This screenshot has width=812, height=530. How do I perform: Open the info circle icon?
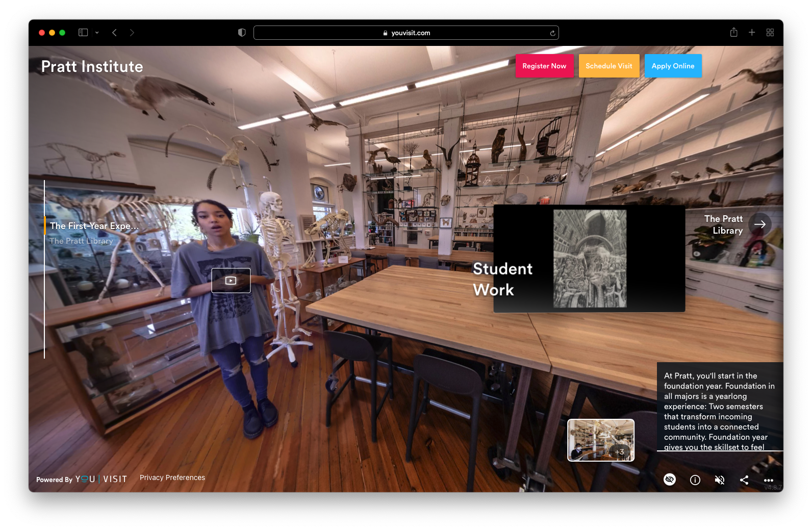(x=695, y=480)
